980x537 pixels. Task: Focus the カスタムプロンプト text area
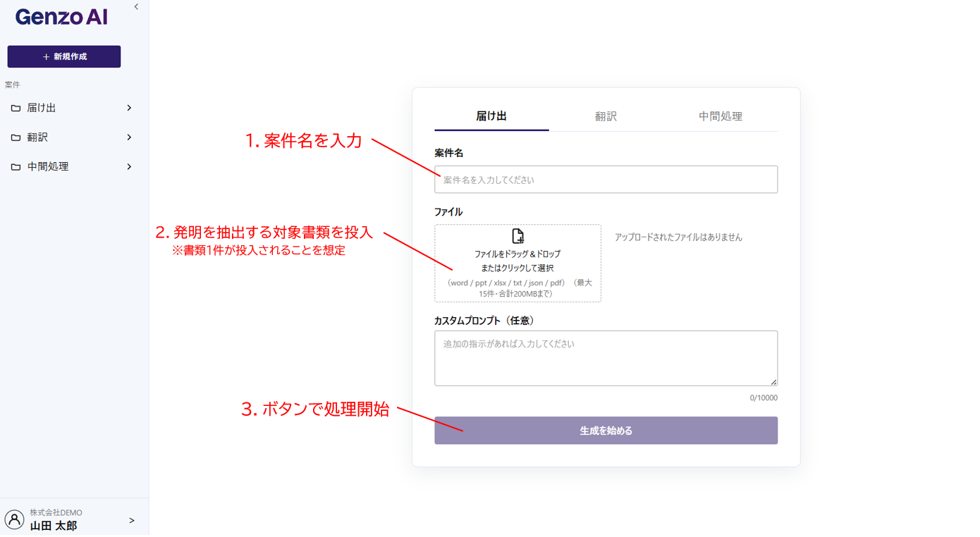tap(606, 358)
